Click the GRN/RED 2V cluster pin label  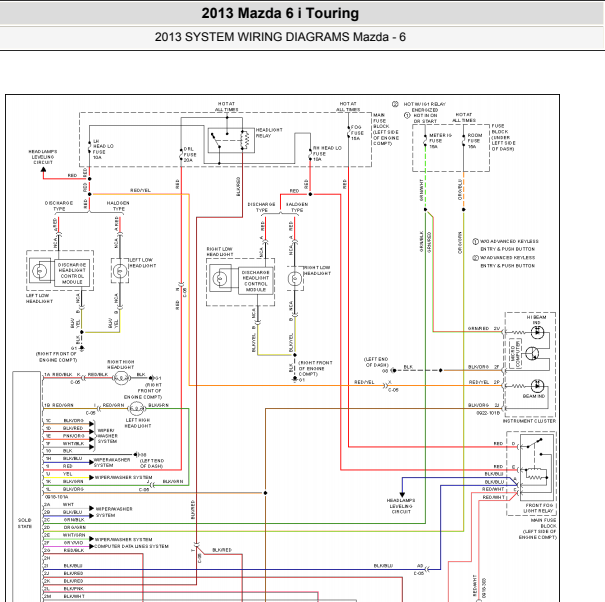pos(484,328)
